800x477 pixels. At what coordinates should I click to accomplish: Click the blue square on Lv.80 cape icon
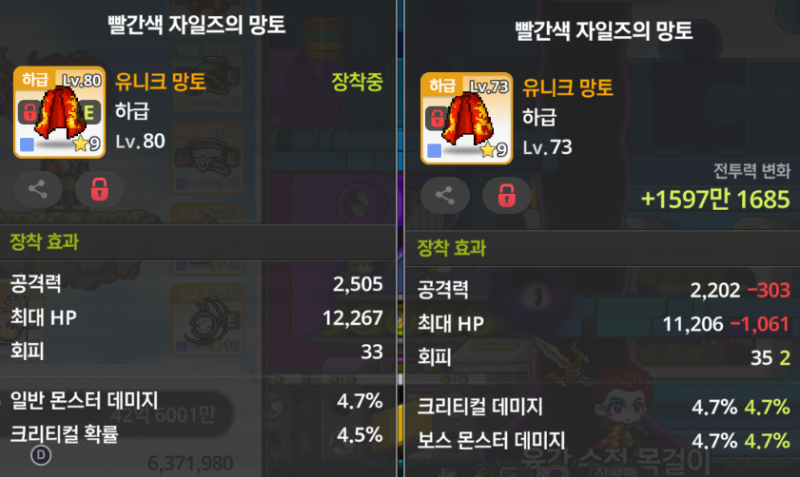click(x=27, y=145)
